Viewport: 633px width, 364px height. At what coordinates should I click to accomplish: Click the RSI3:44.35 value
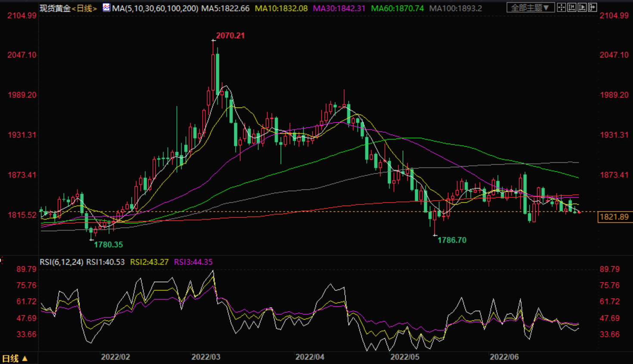[193, 262]
